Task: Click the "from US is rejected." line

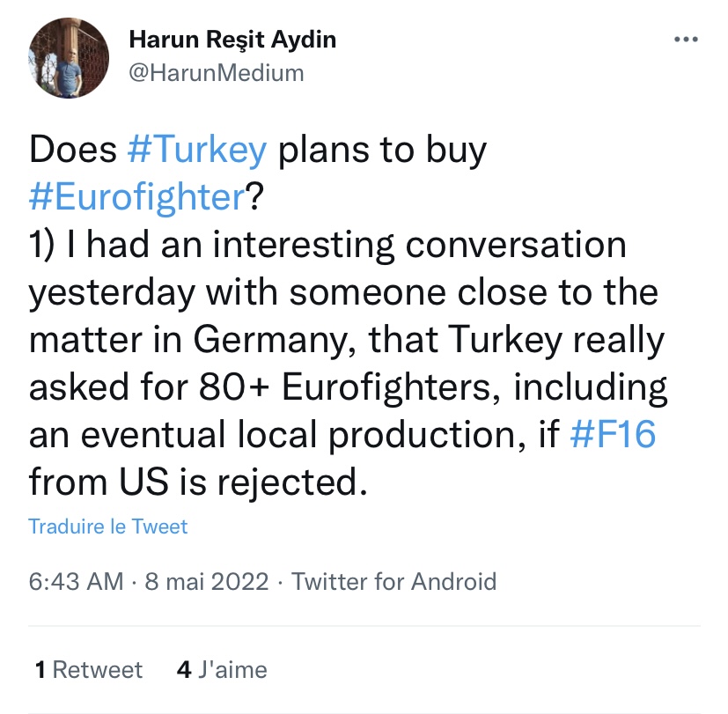Action: click(x=195, y=482)
